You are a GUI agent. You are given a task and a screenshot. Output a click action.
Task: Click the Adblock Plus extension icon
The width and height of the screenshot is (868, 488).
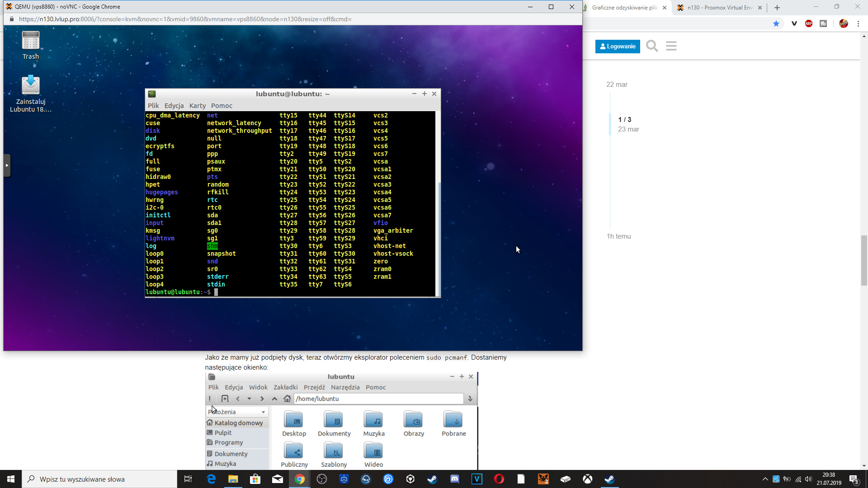[809, 23]
